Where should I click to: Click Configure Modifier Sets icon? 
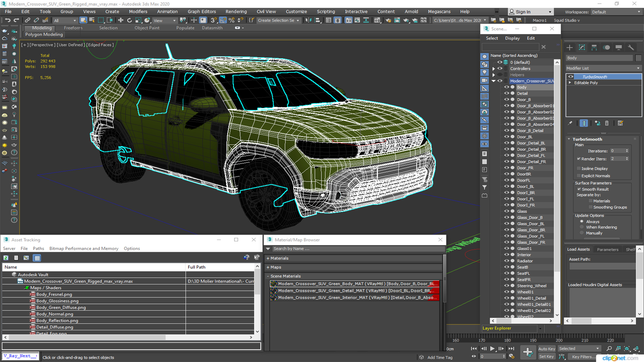[x=621, y=123]
